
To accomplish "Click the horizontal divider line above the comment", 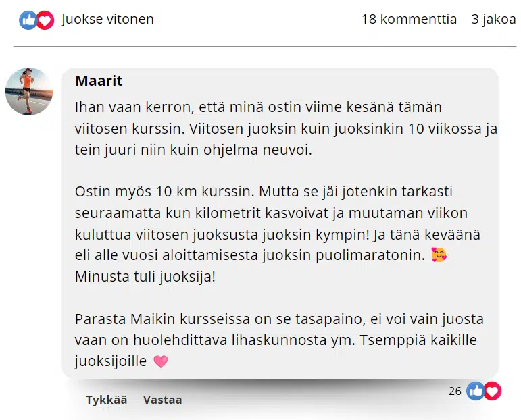I will 264,47.
